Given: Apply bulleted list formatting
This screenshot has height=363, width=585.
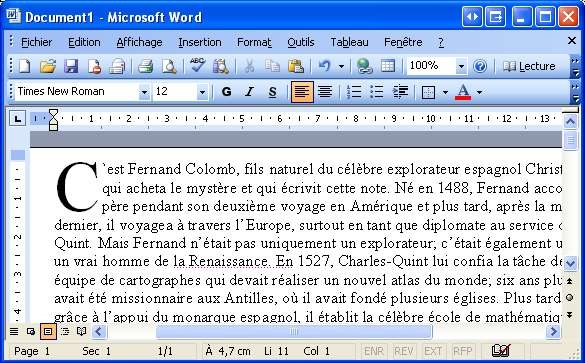Looking at the screenshot, I should coord(377,92).
